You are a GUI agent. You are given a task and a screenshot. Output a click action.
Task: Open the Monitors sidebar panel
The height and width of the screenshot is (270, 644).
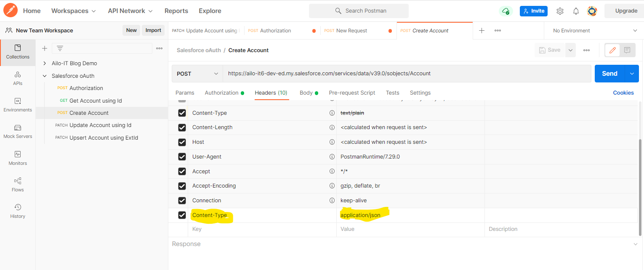point(18,158)
